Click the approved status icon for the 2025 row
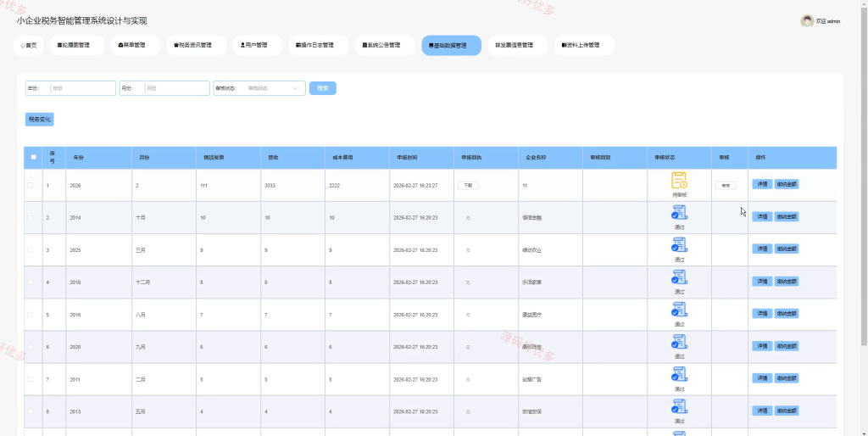Screen dimensions: 868x436 (x=679, y=245)
